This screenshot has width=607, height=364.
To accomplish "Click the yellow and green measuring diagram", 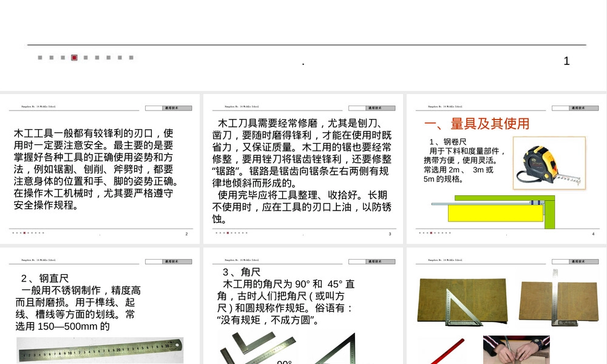I will point(493,212).
